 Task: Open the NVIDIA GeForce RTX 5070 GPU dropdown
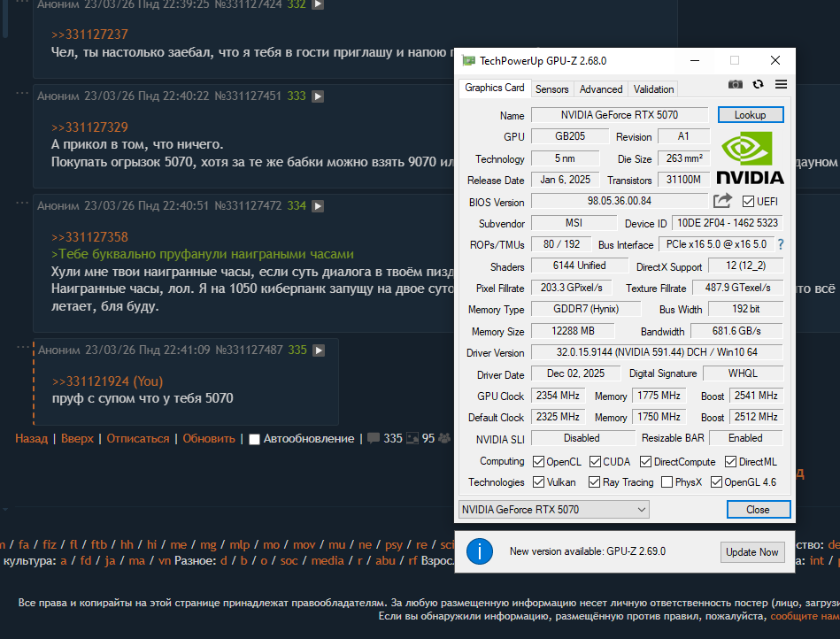554,510
